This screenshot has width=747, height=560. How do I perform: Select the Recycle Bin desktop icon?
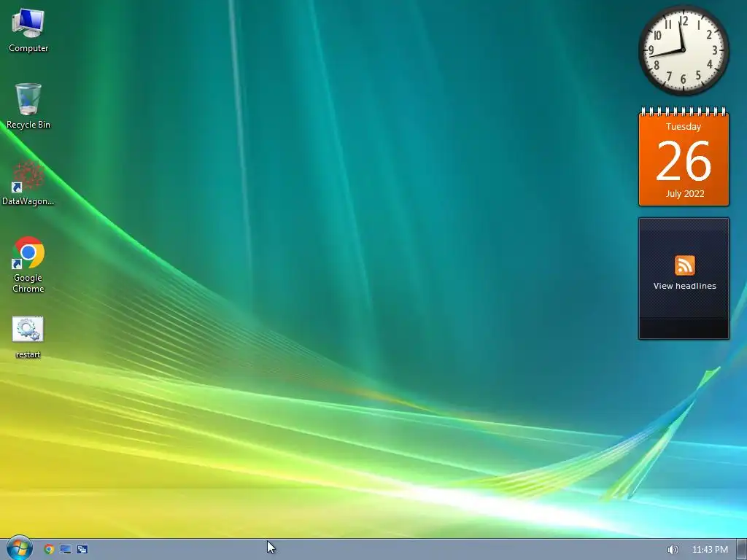(x=28, y=106)
